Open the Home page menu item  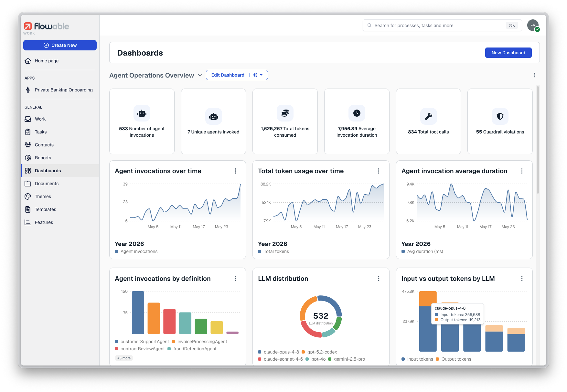(60, 61)
